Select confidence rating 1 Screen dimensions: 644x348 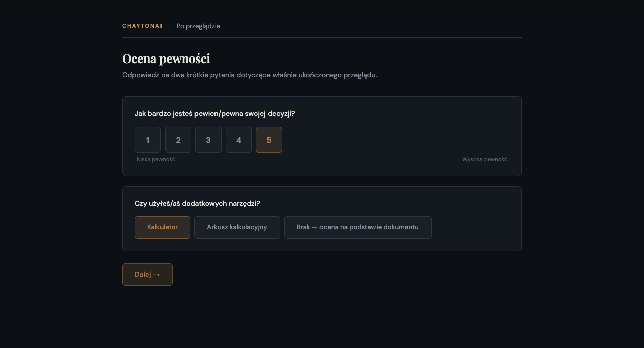point(148,140)
